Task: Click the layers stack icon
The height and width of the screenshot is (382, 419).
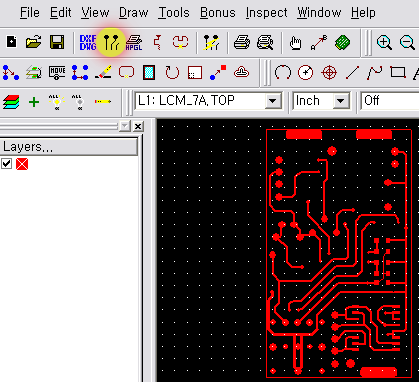Action: (x=11, y=101)
